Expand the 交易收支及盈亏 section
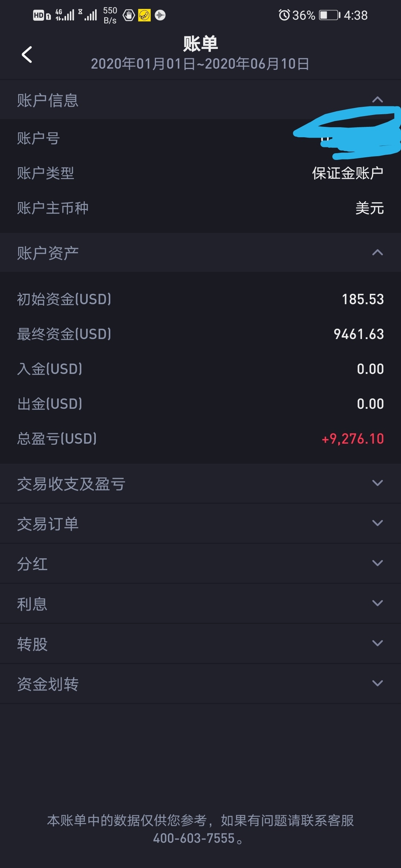 [x=200, y=483]
